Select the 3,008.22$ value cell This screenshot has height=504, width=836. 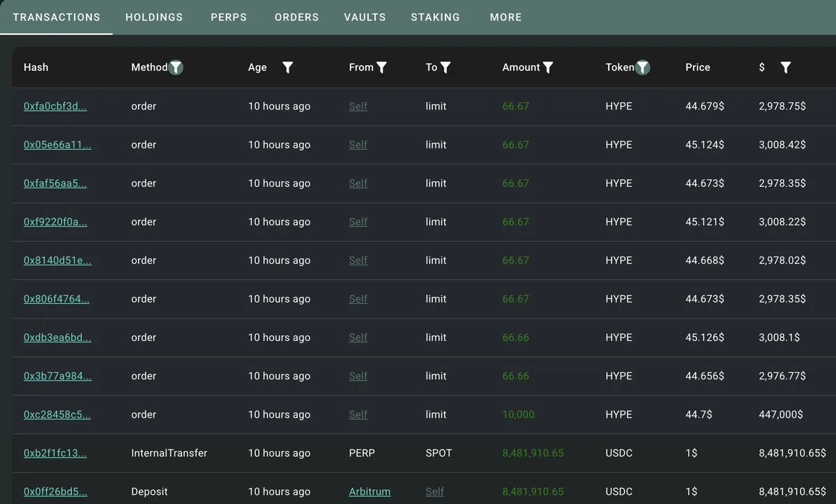coord(782,222)
